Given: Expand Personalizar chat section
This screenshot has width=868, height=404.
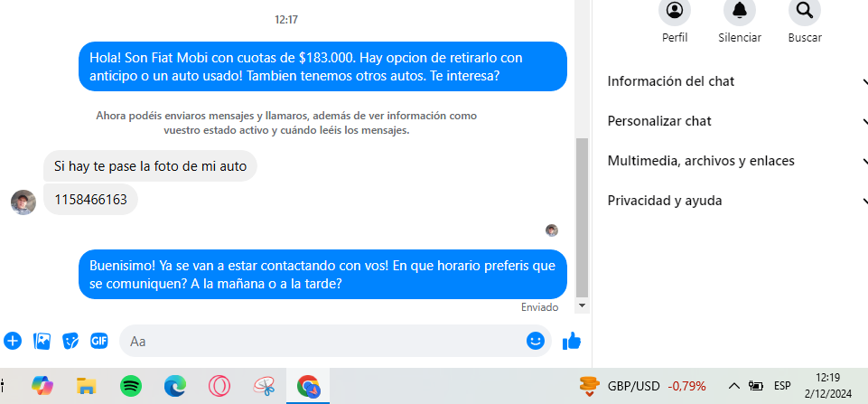Looking at the screenshot, I should coord(737,121).
